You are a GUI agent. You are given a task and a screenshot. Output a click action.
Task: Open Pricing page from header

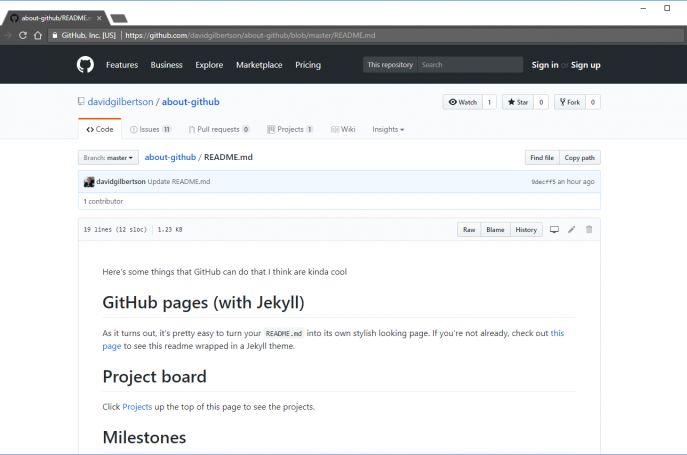(x=308, y=65)
